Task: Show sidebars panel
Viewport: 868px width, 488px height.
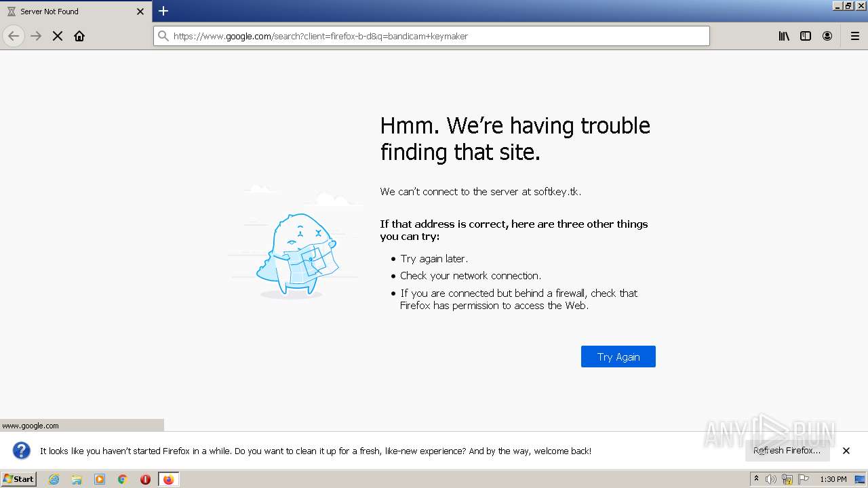Action: [806, 36]
